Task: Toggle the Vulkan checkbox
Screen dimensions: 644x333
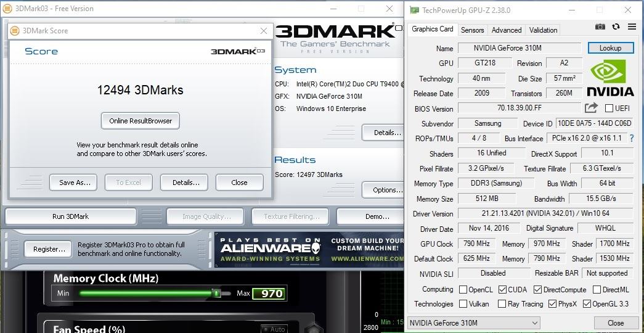Action: click(463, 304)
